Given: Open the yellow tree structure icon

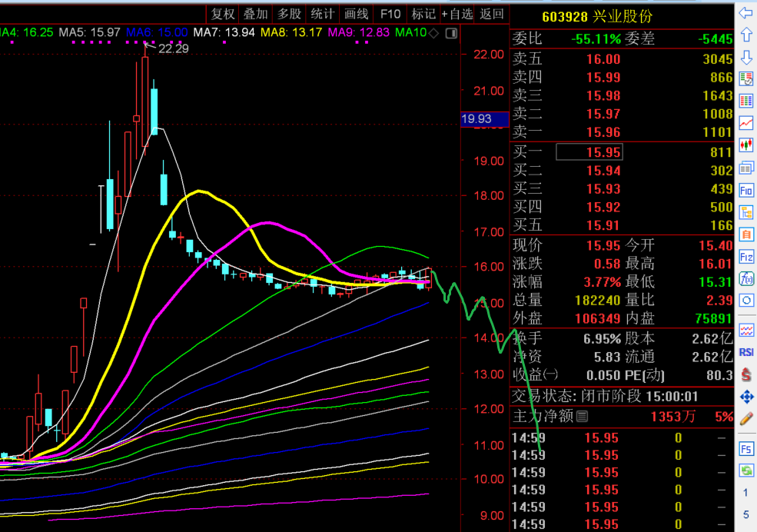Looking at the screenshot, I should (746, 212).
